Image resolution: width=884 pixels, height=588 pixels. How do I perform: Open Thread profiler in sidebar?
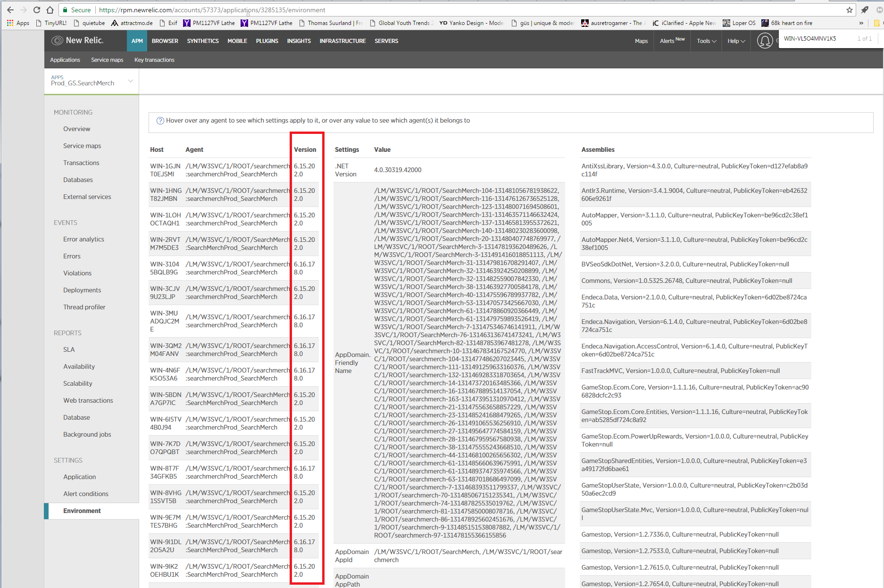(84, 307)
